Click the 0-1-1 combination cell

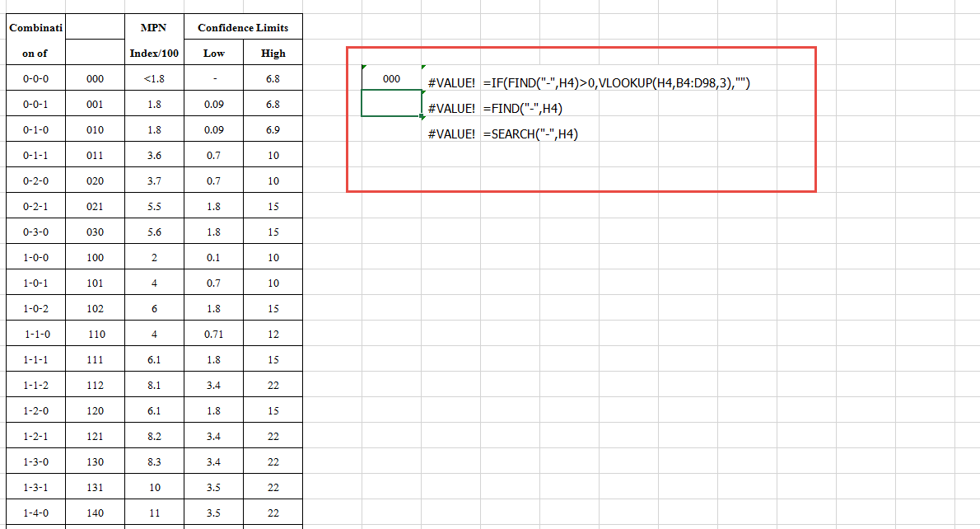tap(35, 156)
